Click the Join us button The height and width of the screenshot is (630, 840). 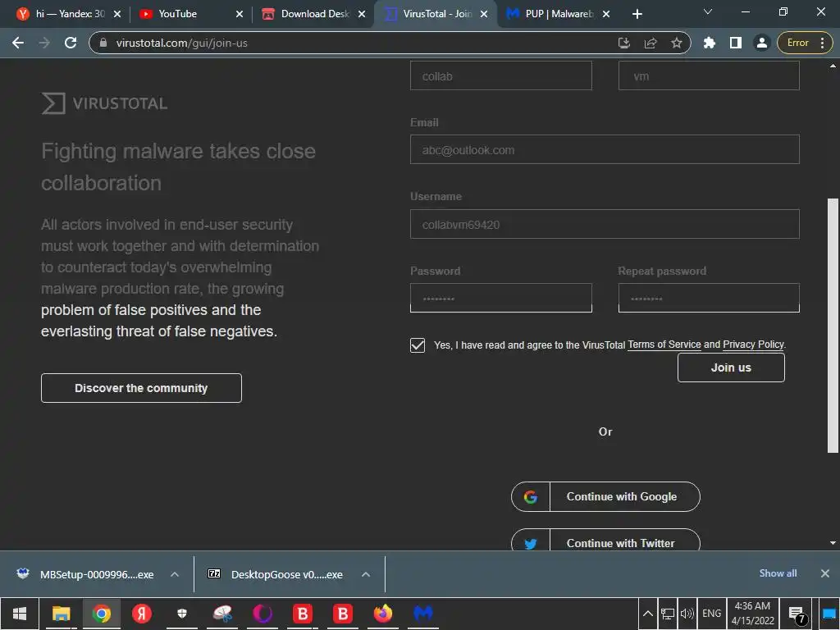coord(731,367)
